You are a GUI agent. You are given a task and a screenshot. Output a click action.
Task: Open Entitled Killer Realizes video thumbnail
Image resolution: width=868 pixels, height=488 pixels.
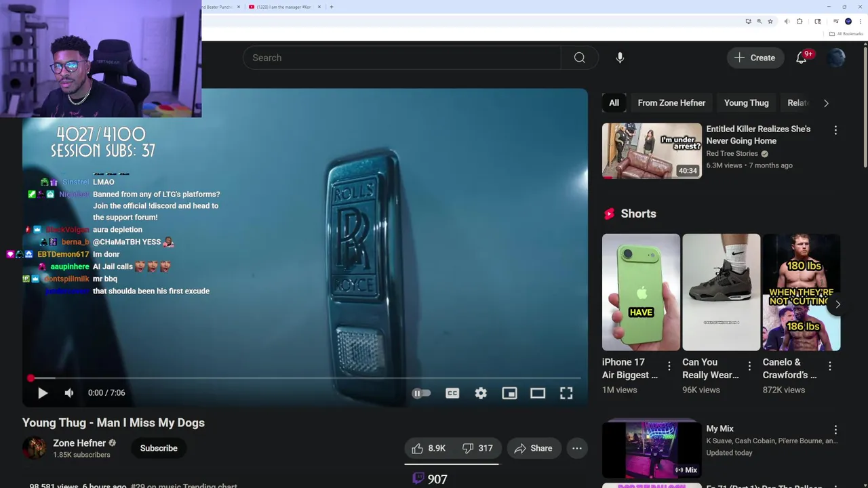point(652,150)
